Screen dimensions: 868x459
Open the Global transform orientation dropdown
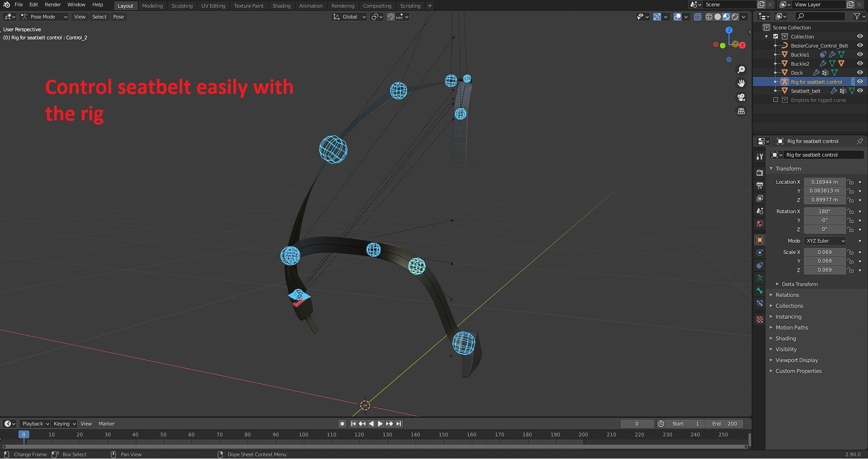349,17
